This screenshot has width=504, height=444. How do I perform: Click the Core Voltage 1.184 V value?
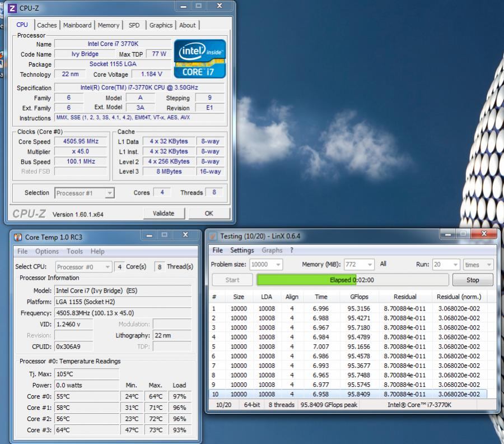coord(151,75)
